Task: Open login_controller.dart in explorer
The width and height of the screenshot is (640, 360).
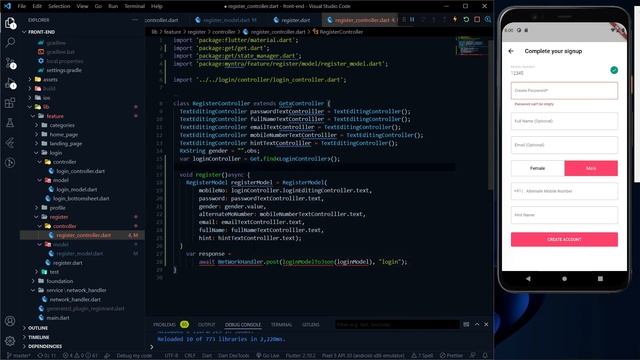Action: coord(80,171)
